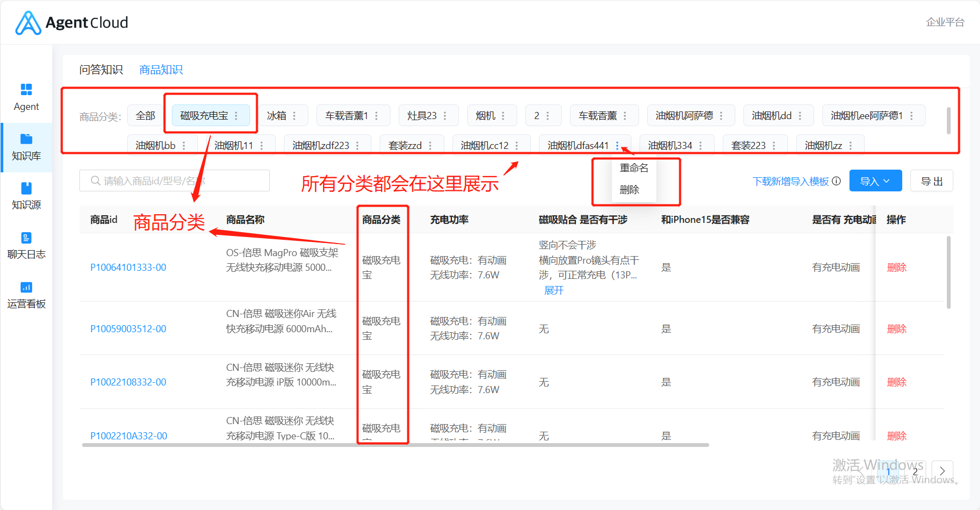Open more options for 油烟机zz category
The height and width of the screenshot is (510, 980).
coord(851,146)
